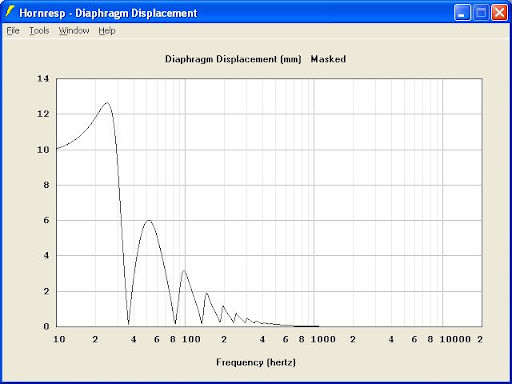The width and height of the screenshot is (512, 384).
Task: Click the Hornresp lightning bolt title icon
Action: coord(10,12)
